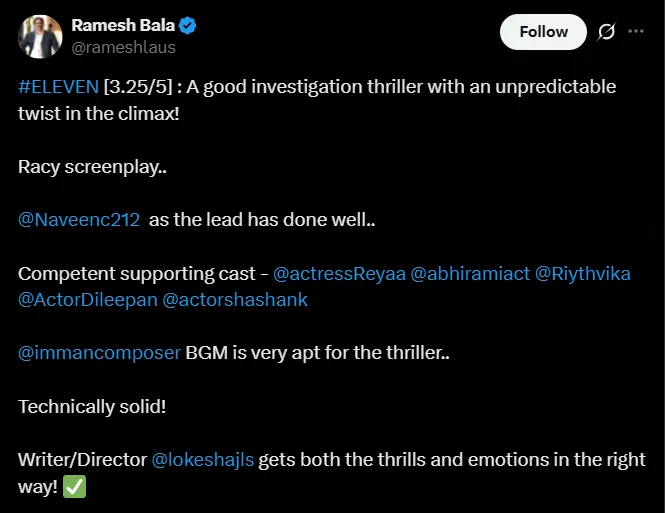Go to the @Riythvika profile mention
The image size is (665, 513).
585,273
